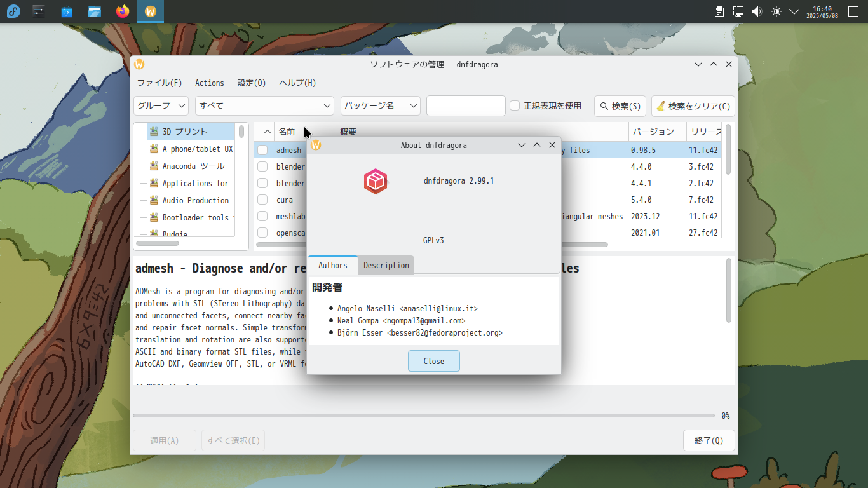Screen dimensions: 868x488
Task: Sort packages by the 名前 column header
Action: pos(305,132)
